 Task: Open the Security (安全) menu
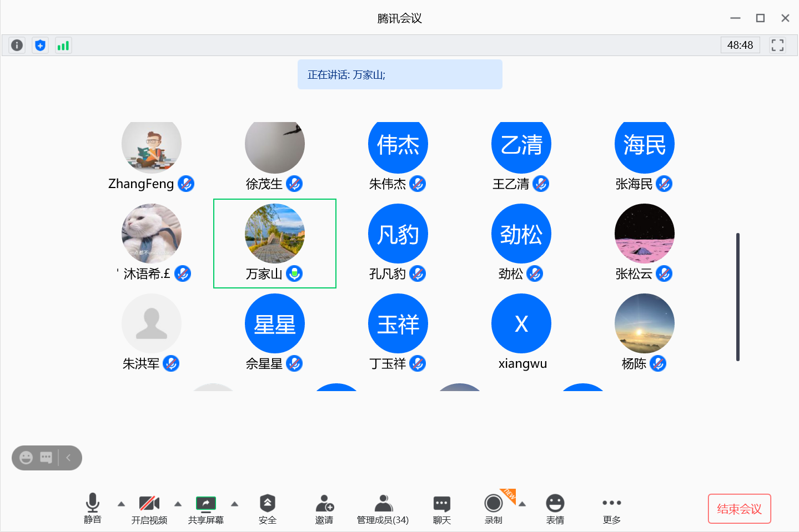pyautogui.click(x=267, y=509)
